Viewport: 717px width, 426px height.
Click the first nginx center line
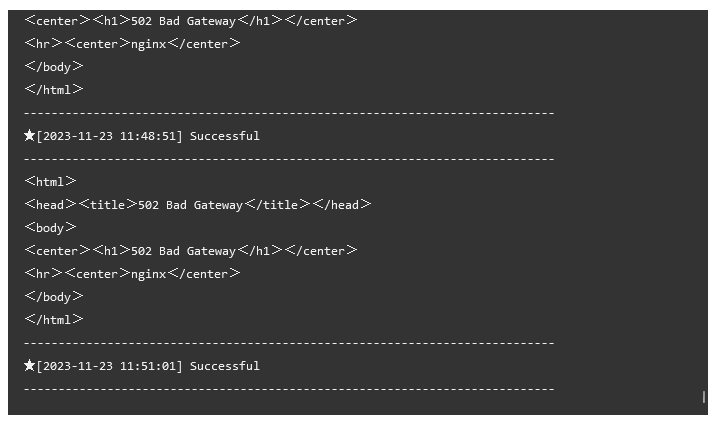(x=132, y=44)
